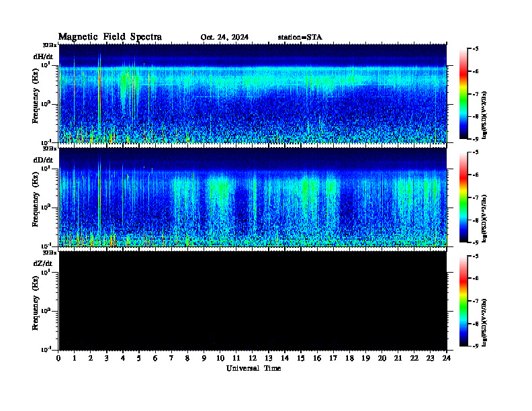Screen dimensions: 532x411
Task: Click the PSD color bar unit label beside dD/dt
Action: (x=485, y=218)
